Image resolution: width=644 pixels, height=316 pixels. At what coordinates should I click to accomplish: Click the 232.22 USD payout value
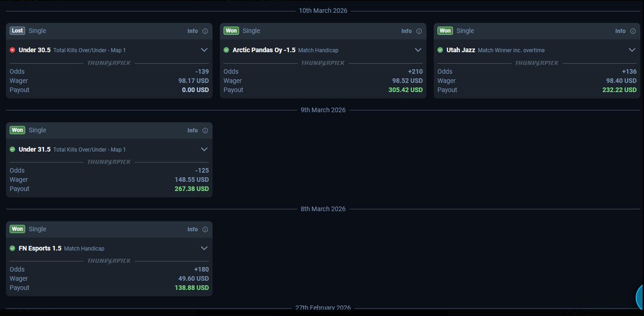click(619, 90)
